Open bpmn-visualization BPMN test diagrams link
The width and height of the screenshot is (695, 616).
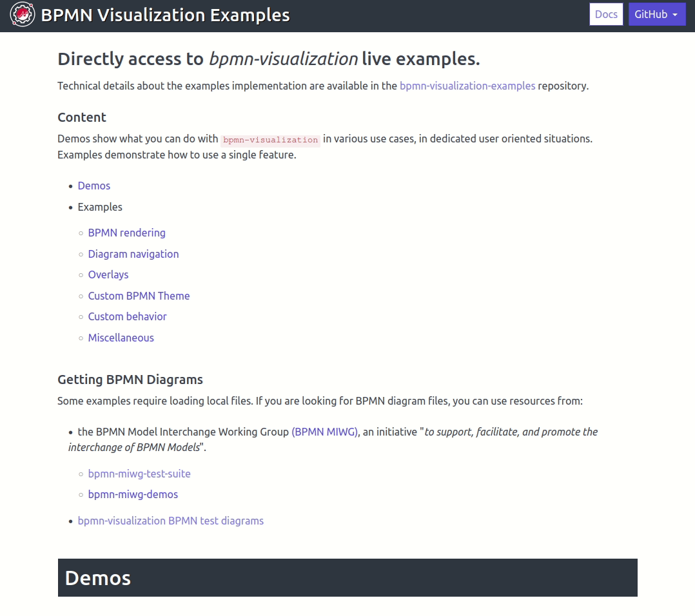point(171,521)
